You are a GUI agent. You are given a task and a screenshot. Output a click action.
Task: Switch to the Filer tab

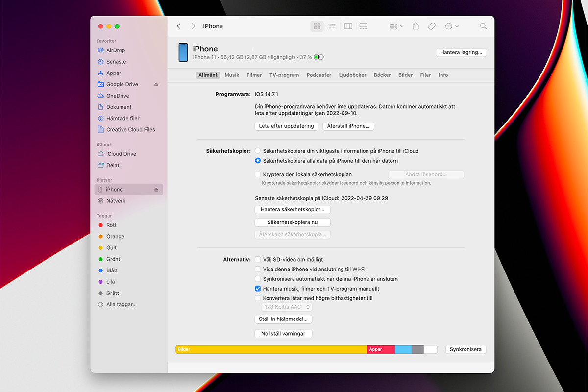426,75
